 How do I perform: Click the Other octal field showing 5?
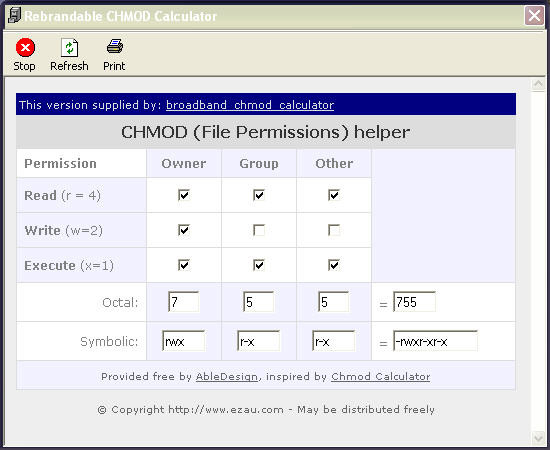coord(334,302)
